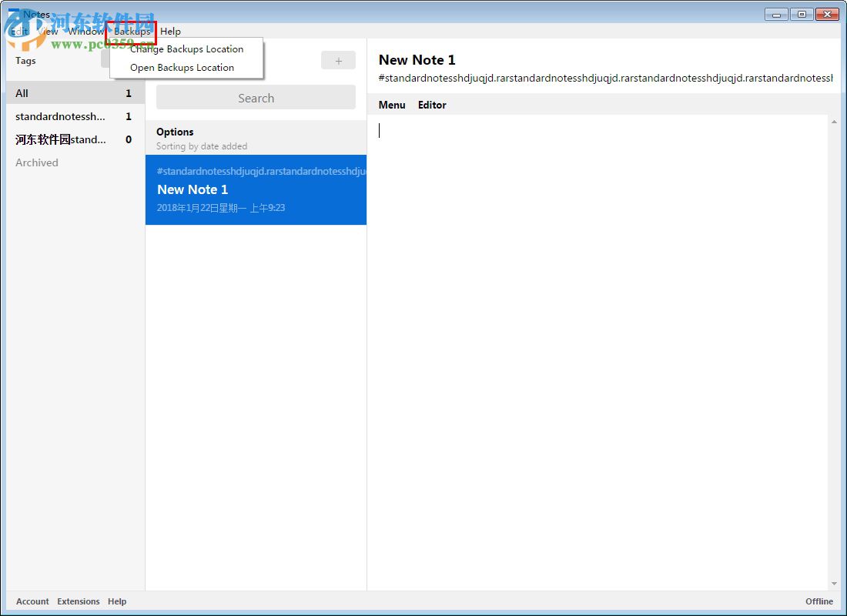
Task: Click the Search notes field
Action: coord(256,98)
